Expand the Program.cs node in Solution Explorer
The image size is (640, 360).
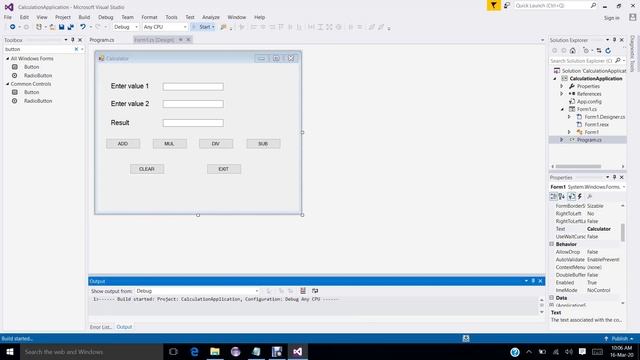[x=562, y=140]
